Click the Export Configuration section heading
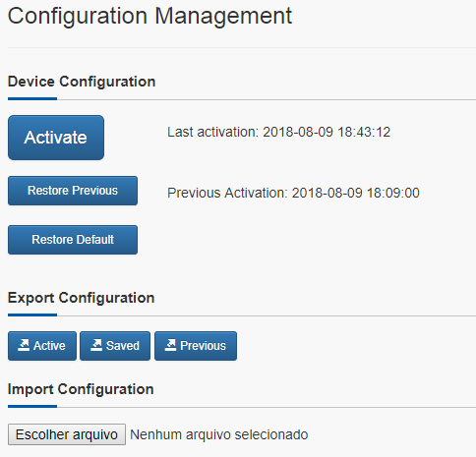This screenshot has width=476, height=457. 81,298
